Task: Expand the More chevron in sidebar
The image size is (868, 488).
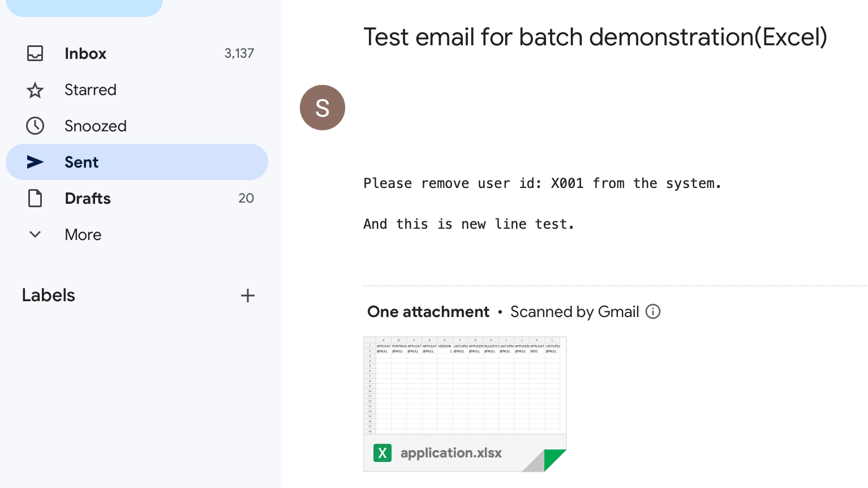Action: point(35,234)
